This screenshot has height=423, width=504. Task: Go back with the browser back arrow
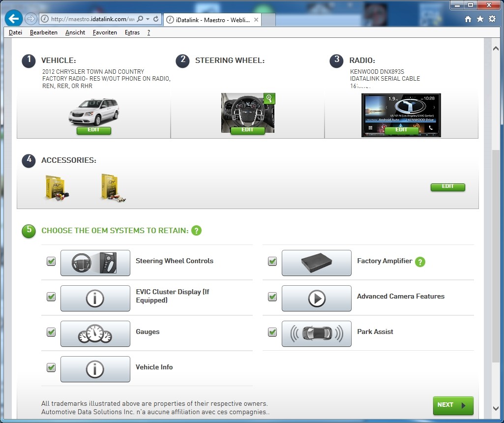coord(13,19)
